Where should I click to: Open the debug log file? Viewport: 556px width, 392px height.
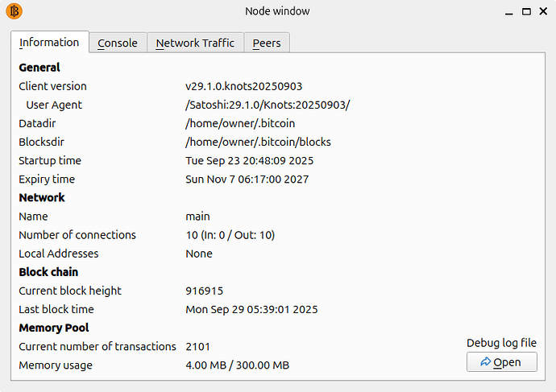pos(501,362)
